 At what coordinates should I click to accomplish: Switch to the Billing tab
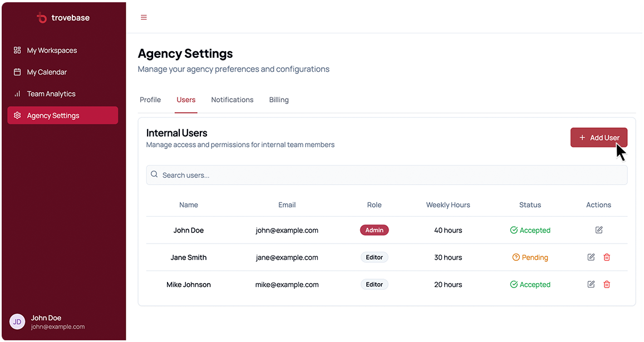(x=279, y=100)
